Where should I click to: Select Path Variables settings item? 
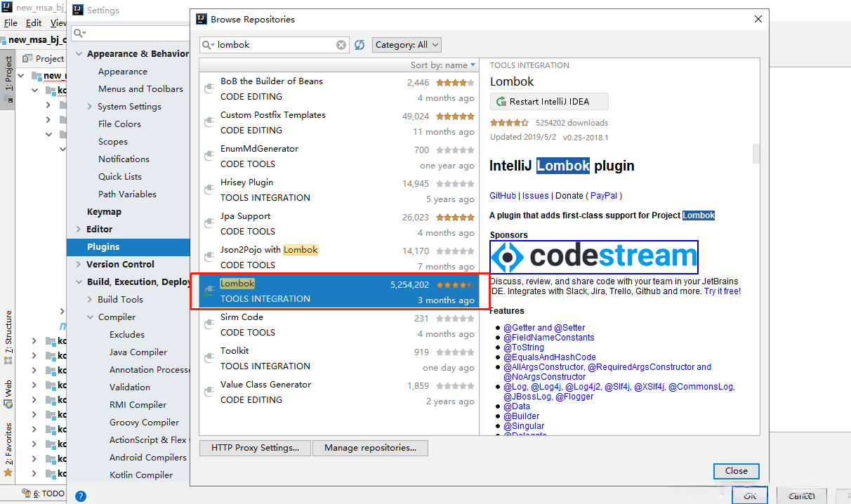click(127, 194)
